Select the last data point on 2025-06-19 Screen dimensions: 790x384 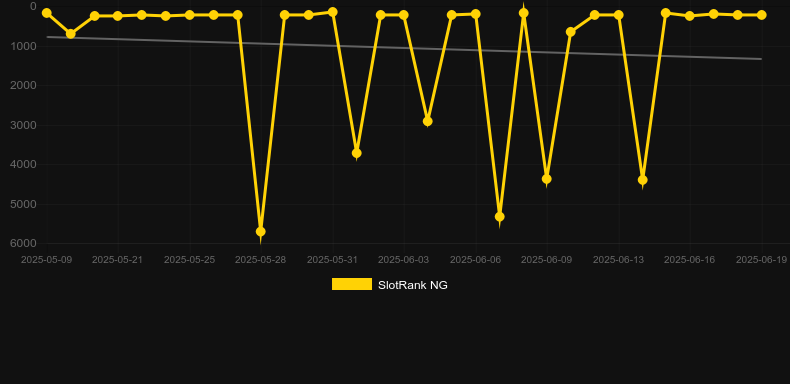pos(761,15)
